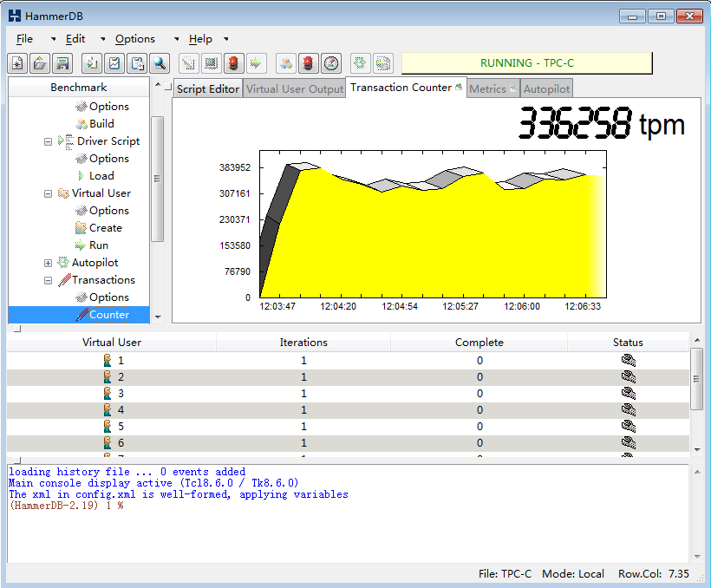Click Benchmark tree scroll down arrow
The width and height of the screenshot is (711, 588).
(158, 317)
